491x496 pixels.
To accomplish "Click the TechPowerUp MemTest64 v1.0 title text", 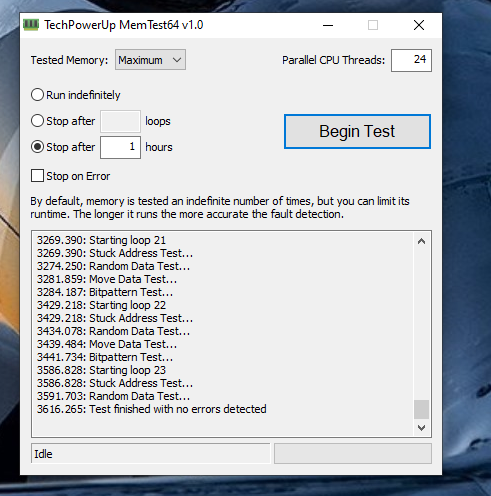I will 124,25.
